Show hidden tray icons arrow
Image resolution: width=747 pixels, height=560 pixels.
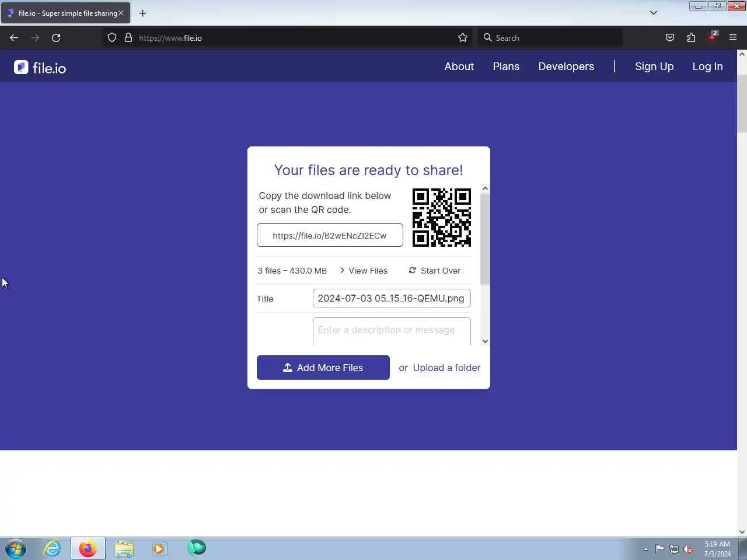[645, 549]
